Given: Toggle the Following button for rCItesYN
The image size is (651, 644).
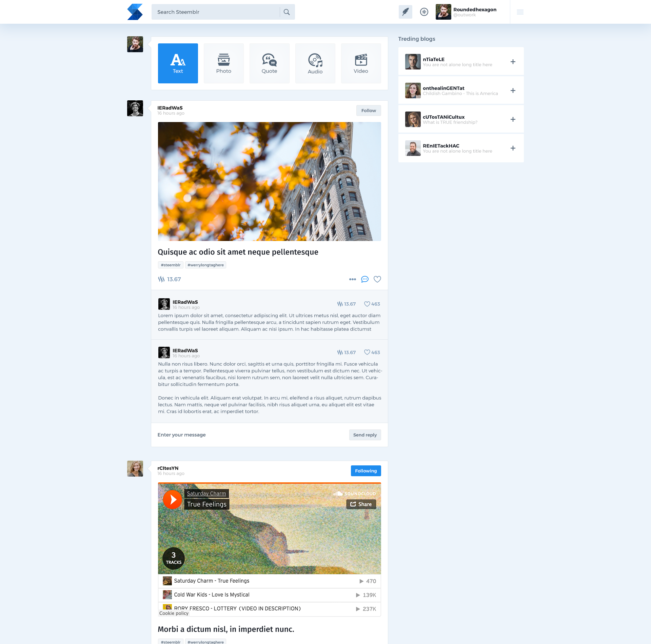Looking at the screenshot, I should 366,471.
